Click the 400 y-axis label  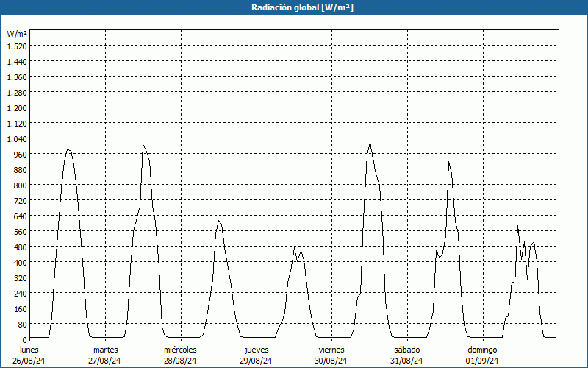pyautogui.click(x=21, y=263)
